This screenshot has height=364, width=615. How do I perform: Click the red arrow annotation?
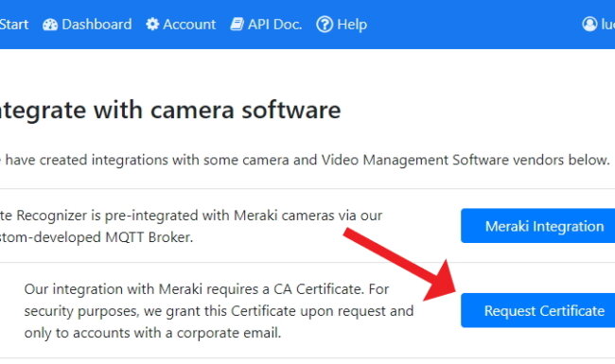pyautogui.click(x=400, y=266)
